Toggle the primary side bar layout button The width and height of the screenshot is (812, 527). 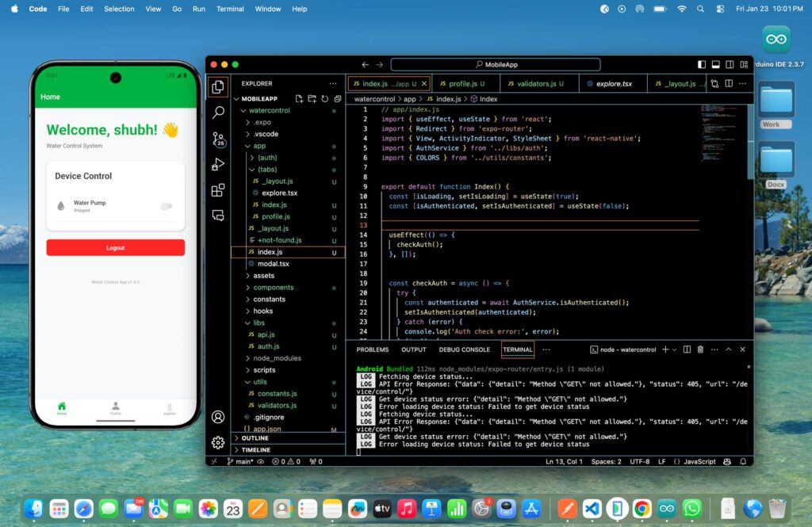pyautogui.click(x=701, y=65)
